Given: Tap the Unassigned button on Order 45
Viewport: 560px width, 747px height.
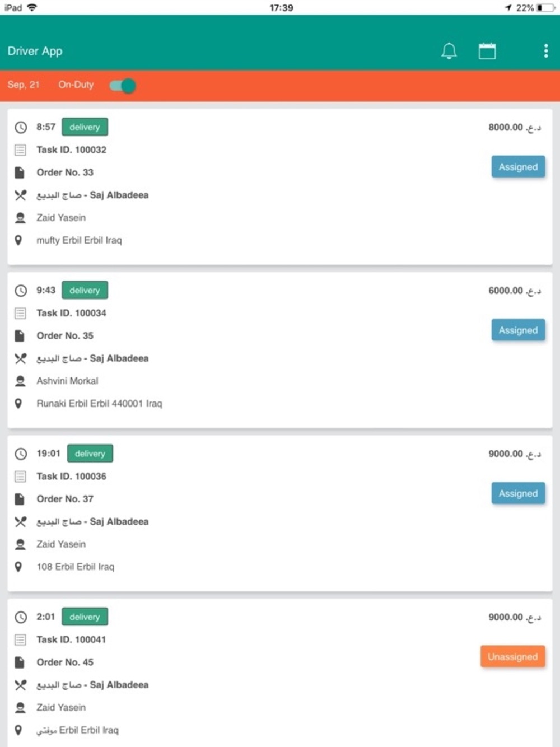Looking at the screenshot, I should point(512,657).
